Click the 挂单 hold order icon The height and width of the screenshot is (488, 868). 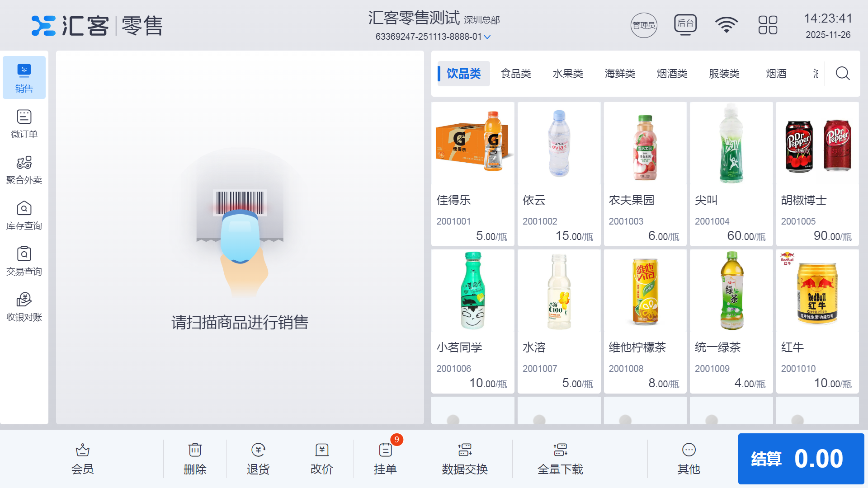(x=385, y=450)
